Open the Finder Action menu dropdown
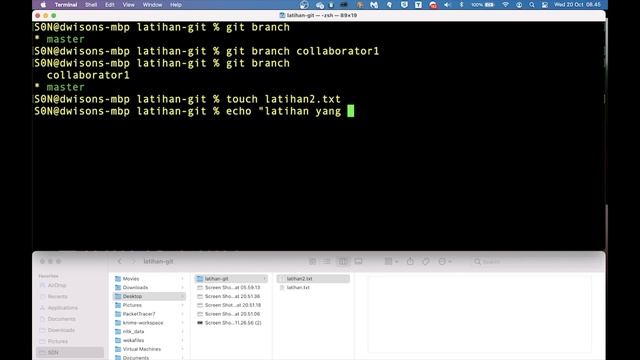640x360 pixels. (x=444, y=261)
